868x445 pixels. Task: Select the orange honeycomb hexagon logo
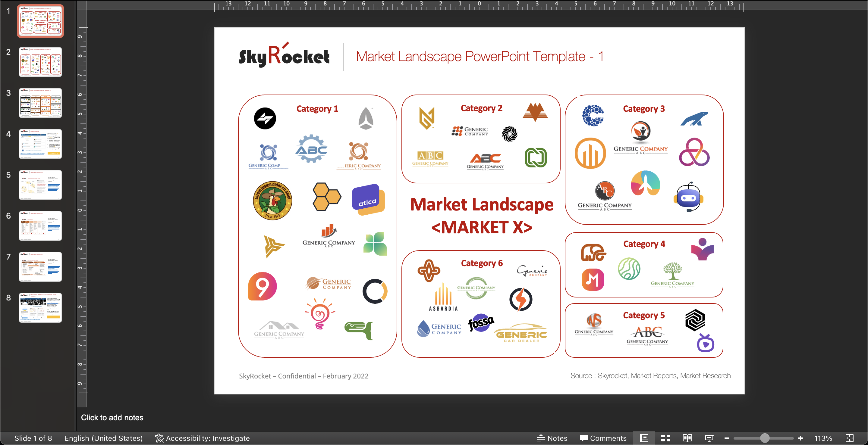[326, 197]
